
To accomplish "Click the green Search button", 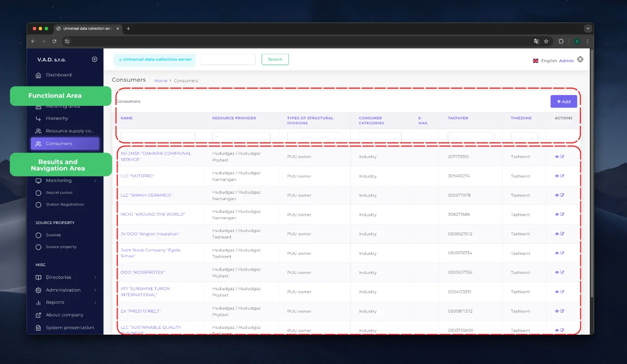I will coord(275,59).
